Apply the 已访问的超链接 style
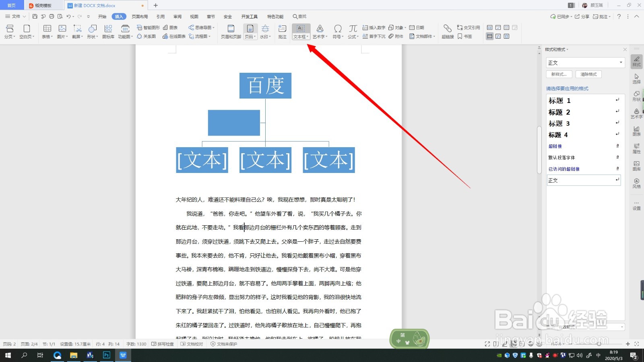Viewport: 644px width, 362px height. [x=584, y=169]
